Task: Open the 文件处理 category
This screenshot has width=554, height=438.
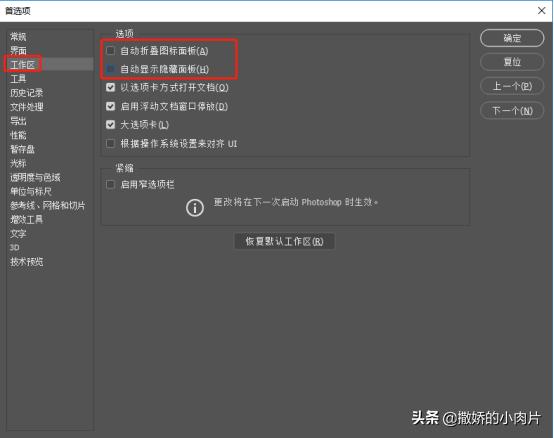Action: coord(26,107)
